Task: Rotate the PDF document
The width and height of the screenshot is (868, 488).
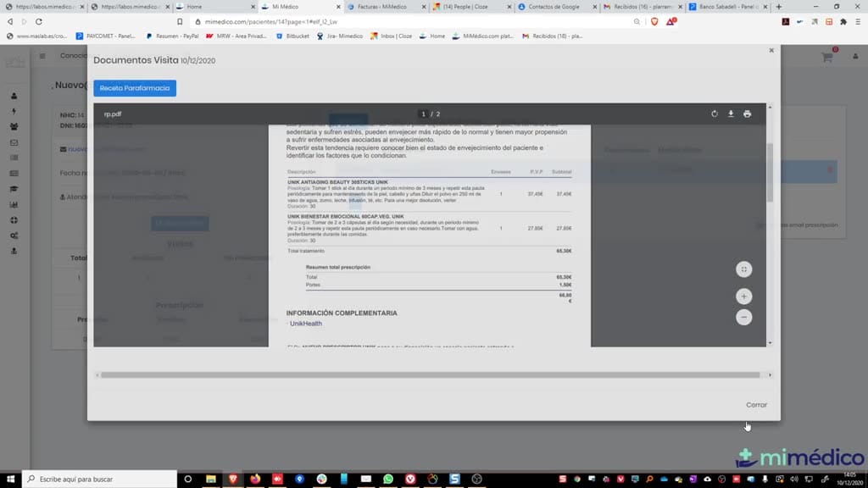Action: [x=714, y=114]
